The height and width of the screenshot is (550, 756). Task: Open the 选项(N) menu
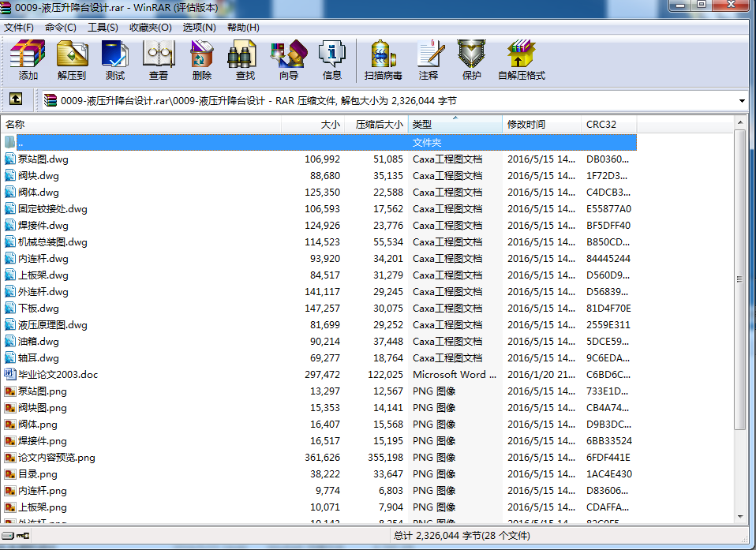199,28
